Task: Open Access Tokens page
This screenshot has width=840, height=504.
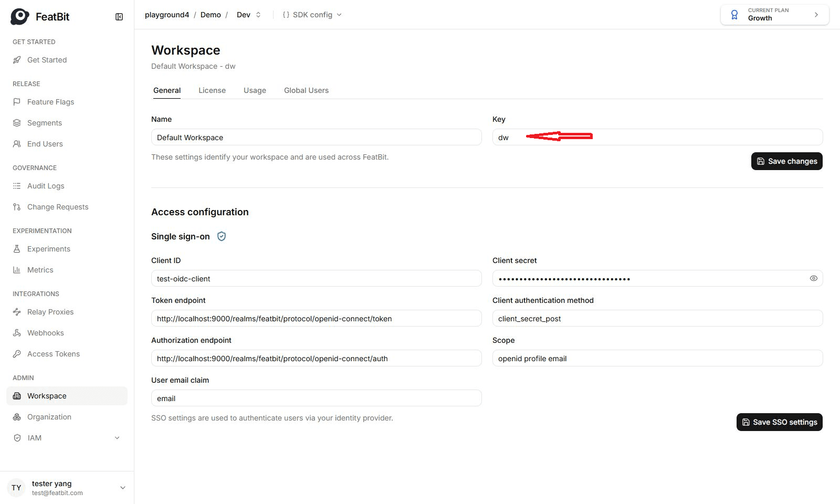Action: (67, 354)
